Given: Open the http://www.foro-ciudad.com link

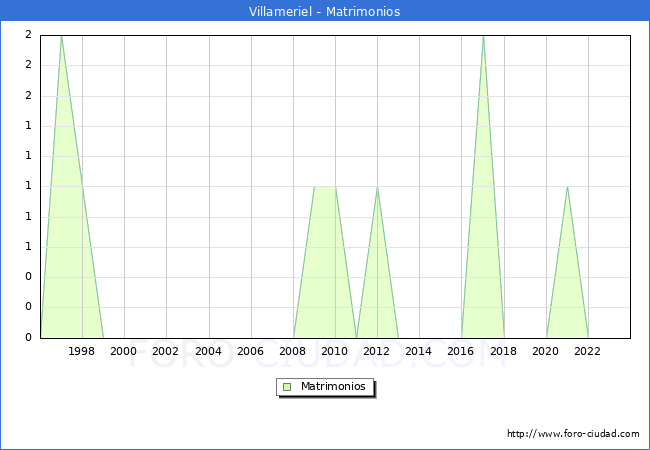Looking at the screenshot, I should 573,434.
